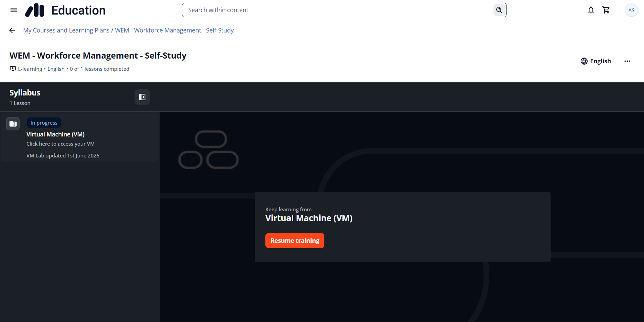Image resolution: width=644 pixels, height=322 pixels.
Task: Click the '0 of 1 lessons completed' text
Action: click(x=100, y=69)
